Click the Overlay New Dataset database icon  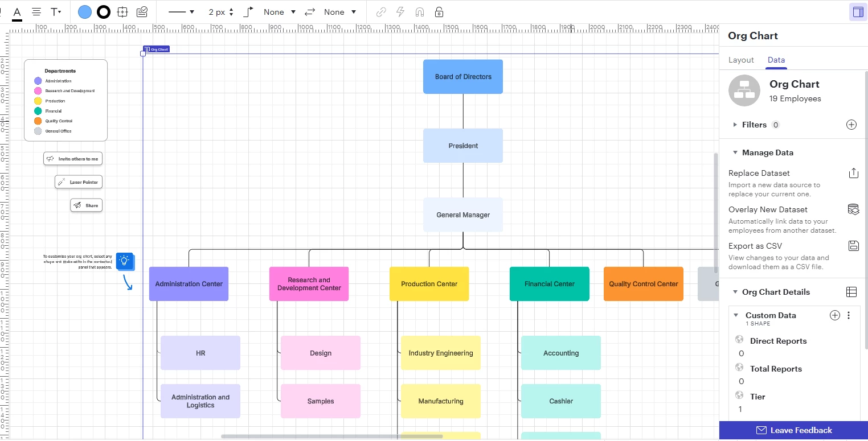pyautogui.click(x=853, y=209)
